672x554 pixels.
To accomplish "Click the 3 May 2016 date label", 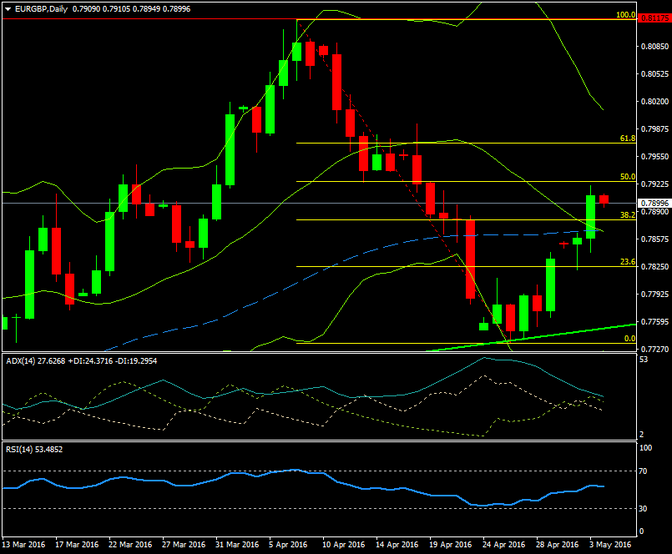I will (x=608, y=546).
